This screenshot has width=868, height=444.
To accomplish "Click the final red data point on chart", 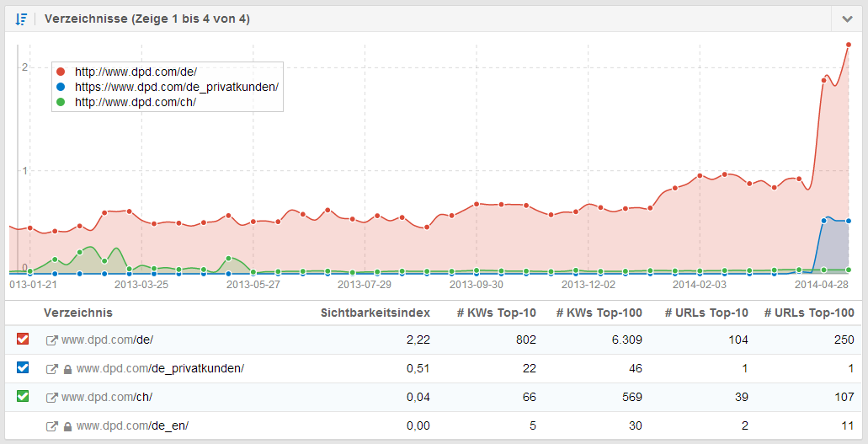I will (848, 45).
